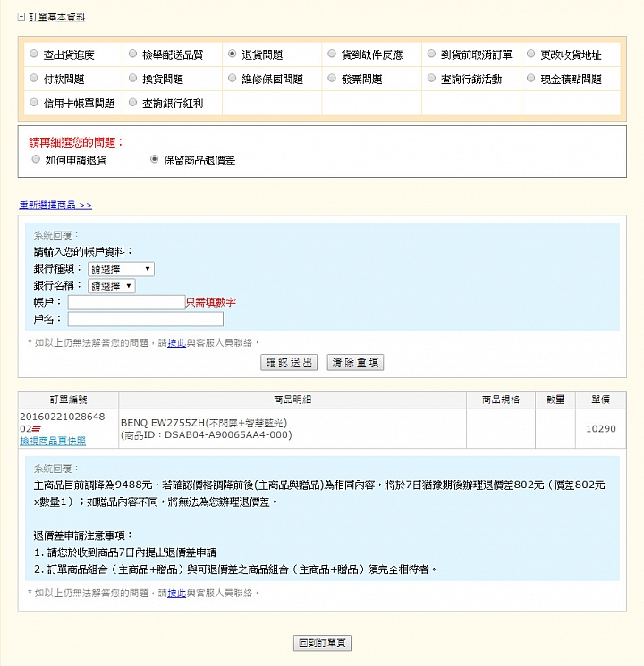Click the 商品明細 column header
644x666 pixels.
(x=292, y=400)
